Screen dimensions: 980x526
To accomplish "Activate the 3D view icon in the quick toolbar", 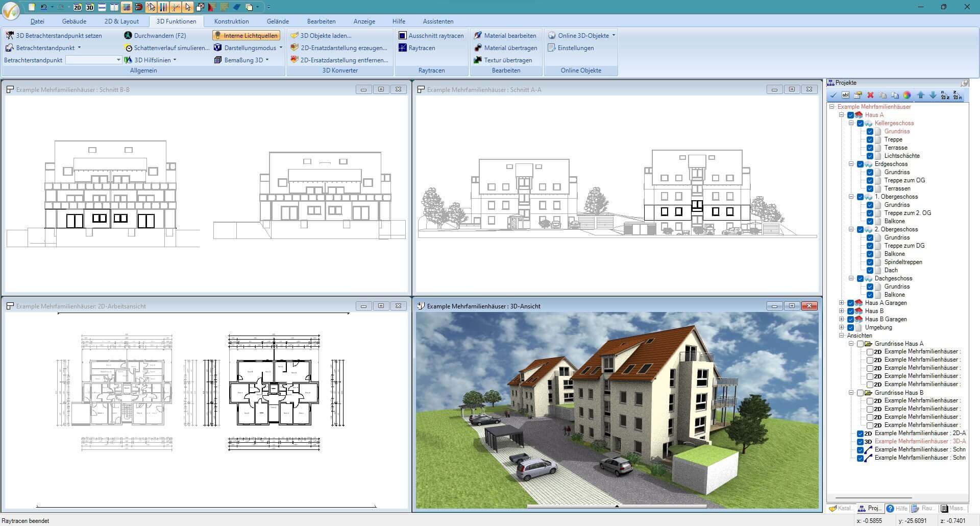I will pos(89,7).
